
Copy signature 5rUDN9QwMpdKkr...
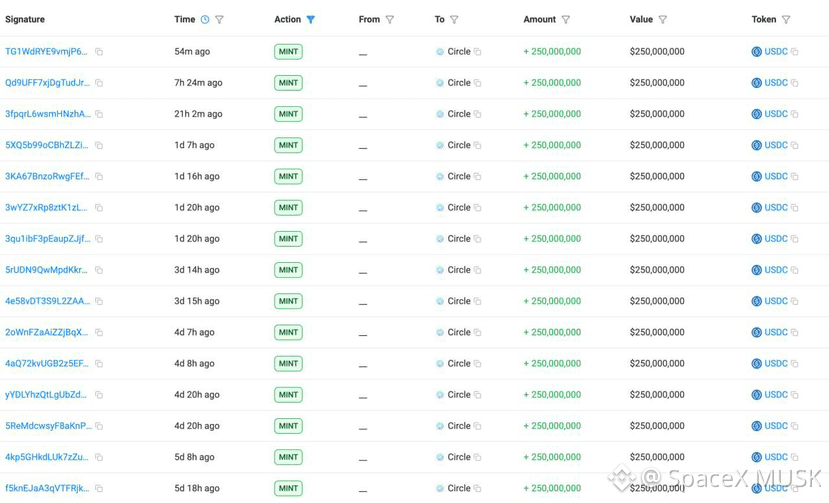tap(99, 270)
